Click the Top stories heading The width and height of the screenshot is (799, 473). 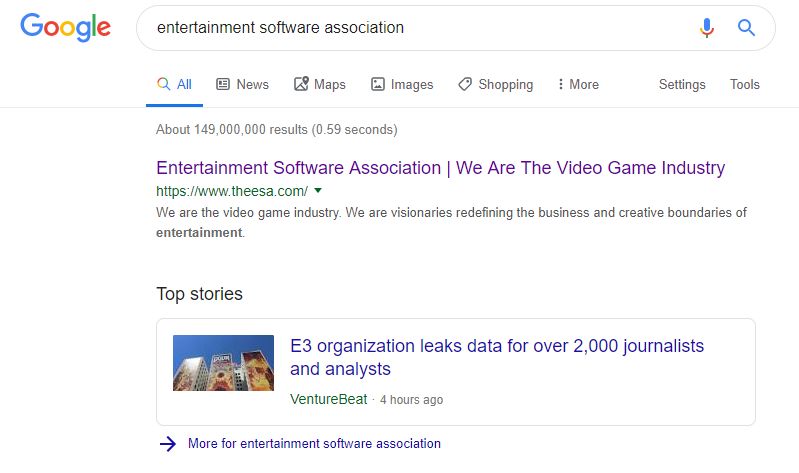(199, 294)
